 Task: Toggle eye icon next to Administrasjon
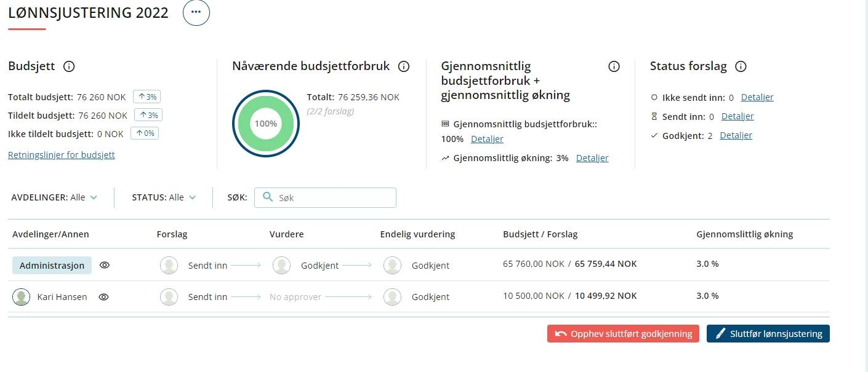coord(105,266)
